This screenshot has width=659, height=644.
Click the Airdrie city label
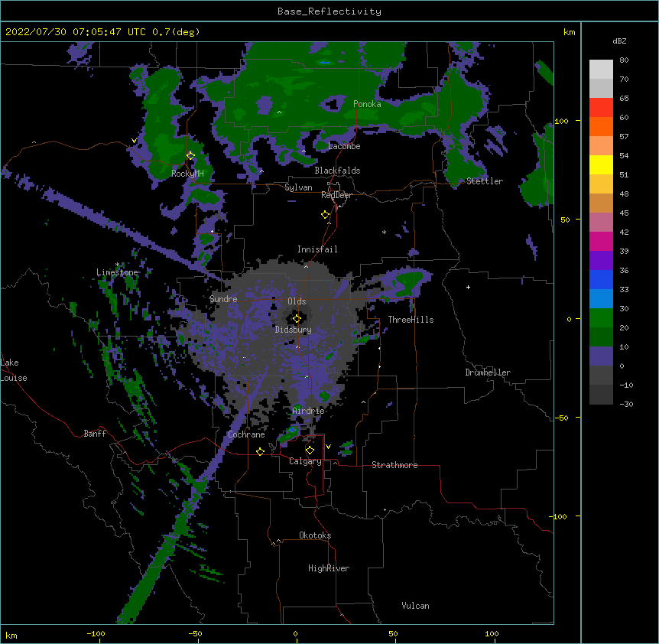(x=309, y=411)
